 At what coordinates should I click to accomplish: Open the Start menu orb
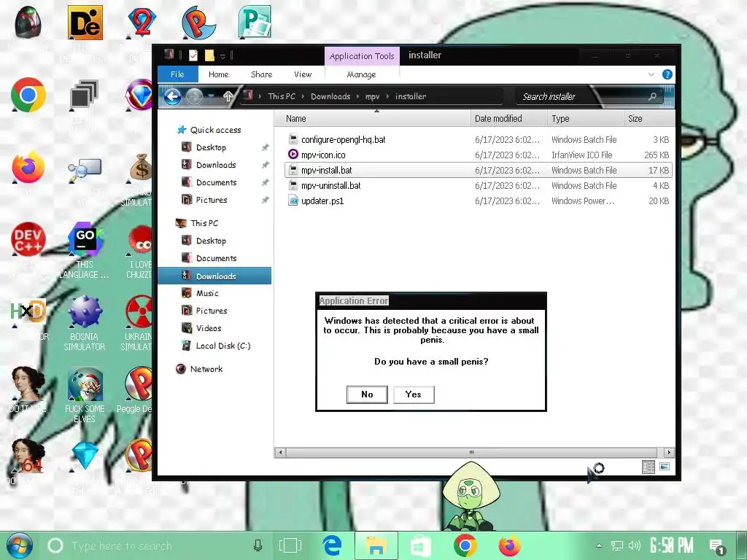(20, 545)
